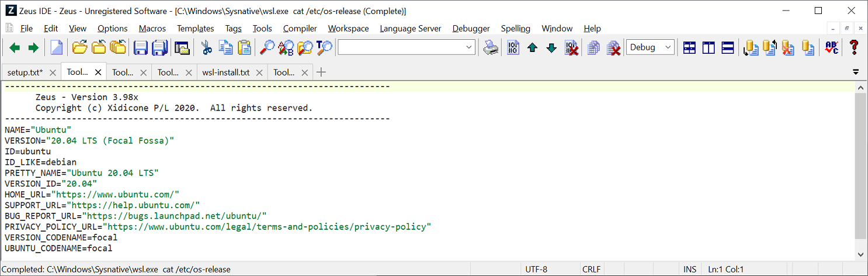The height and width of the screenshot is (276, 868).
Task: Open the window-with-folder workspace icon
Action: (x=182, y=48)
